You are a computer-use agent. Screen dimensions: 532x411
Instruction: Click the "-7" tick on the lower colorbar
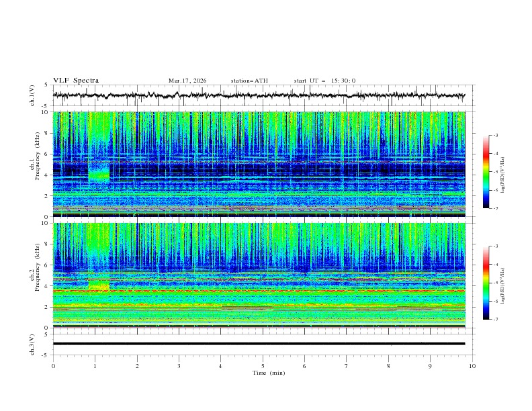[495, 320]
